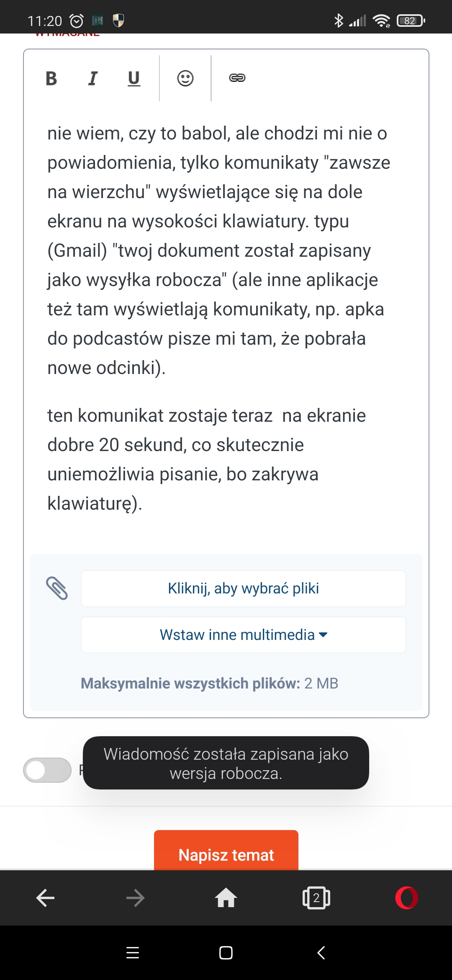Image resolution: width=452 pixels, height=980 pixels.
Task: Open the Opera menu
Action: [406, 898]
